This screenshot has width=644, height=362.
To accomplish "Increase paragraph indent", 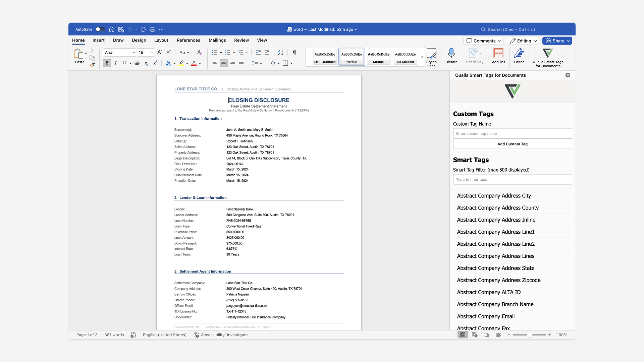I will click(x=267, y=52).
